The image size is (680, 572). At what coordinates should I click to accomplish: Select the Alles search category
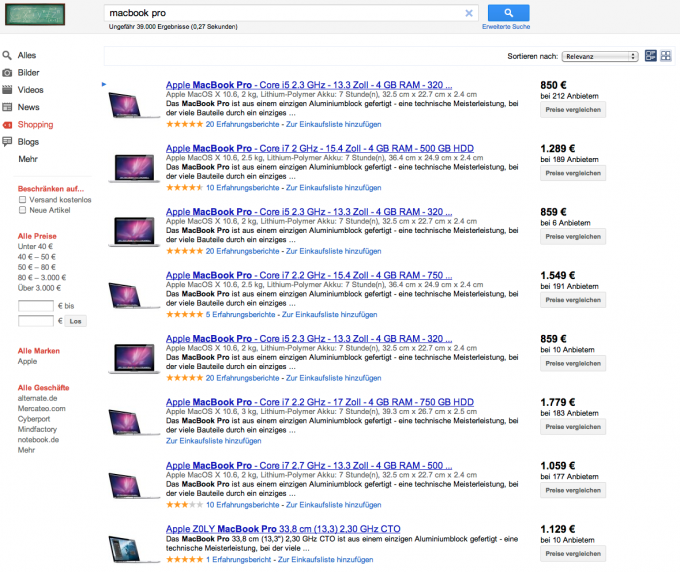coord(27,56)
